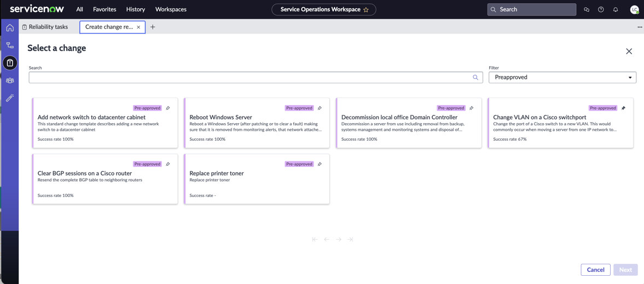The image size is (644, 284).
Task: Open the Teams people icon in sidebar
Action: [10, 80]
